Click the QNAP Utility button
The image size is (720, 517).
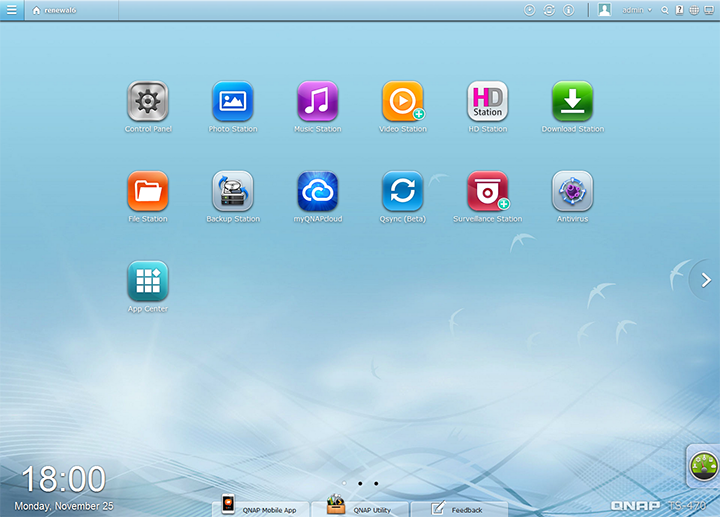[x=360, y=508]
